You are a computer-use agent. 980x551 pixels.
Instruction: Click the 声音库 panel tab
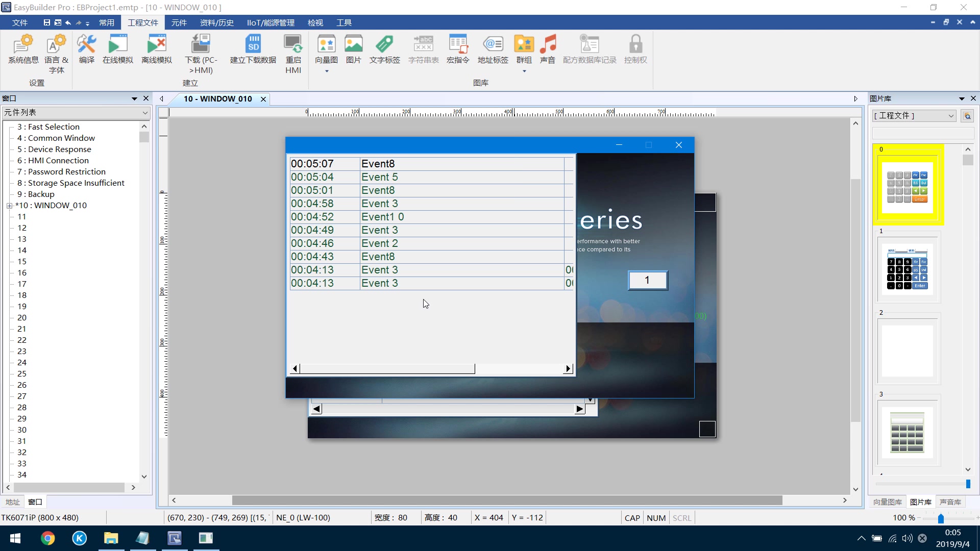950,502
